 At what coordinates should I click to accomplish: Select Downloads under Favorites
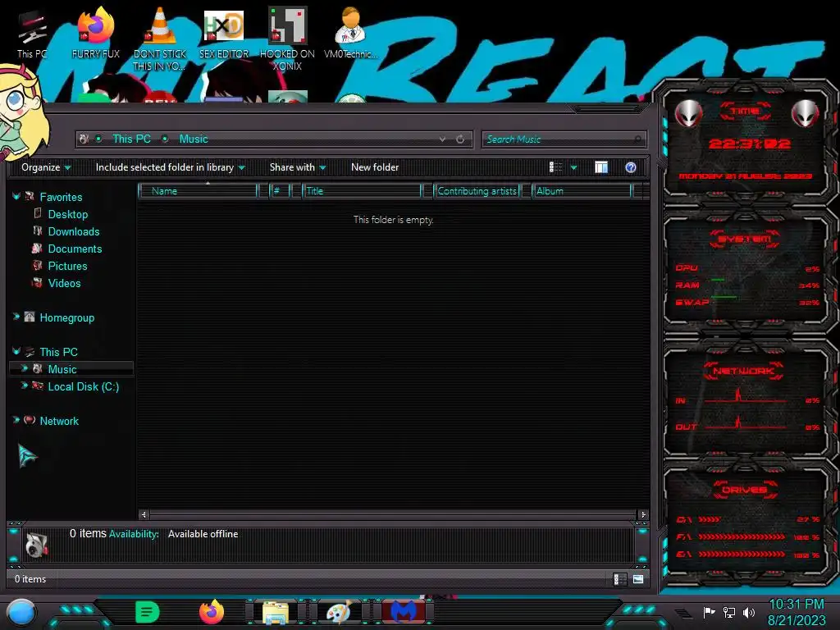pyautogui.click(x=73, y=231)
